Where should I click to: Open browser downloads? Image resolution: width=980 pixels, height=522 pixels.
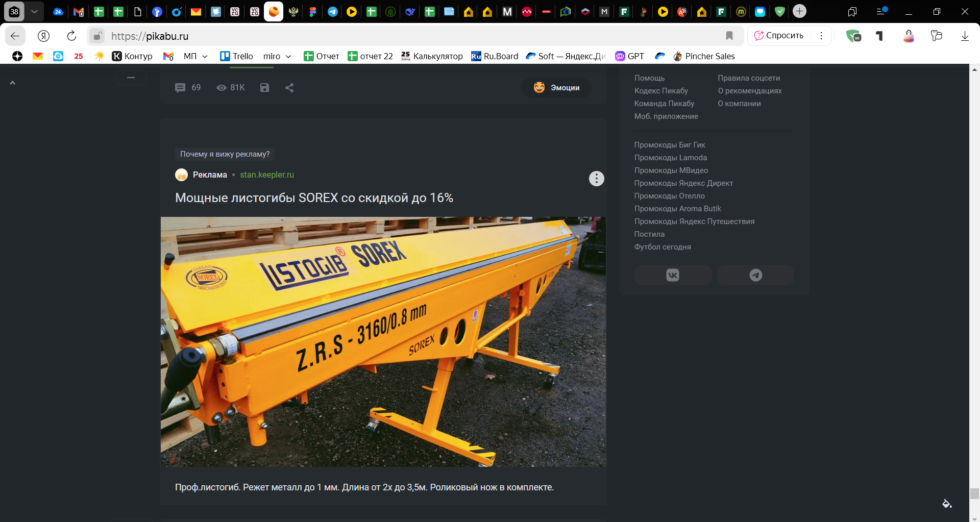(965, 36)
